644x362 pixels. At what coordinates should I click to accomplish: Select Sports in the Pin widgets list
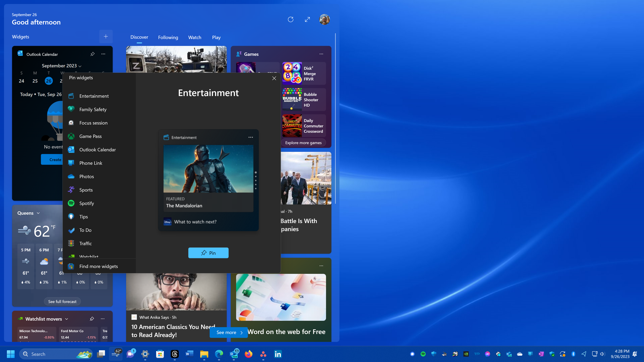tap(86, 190)
